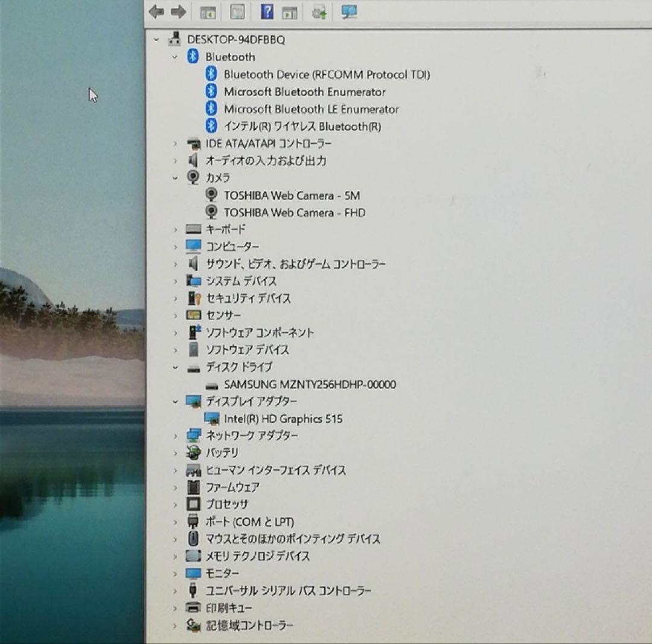Click the バッテリ battery icon

[193, 452]
